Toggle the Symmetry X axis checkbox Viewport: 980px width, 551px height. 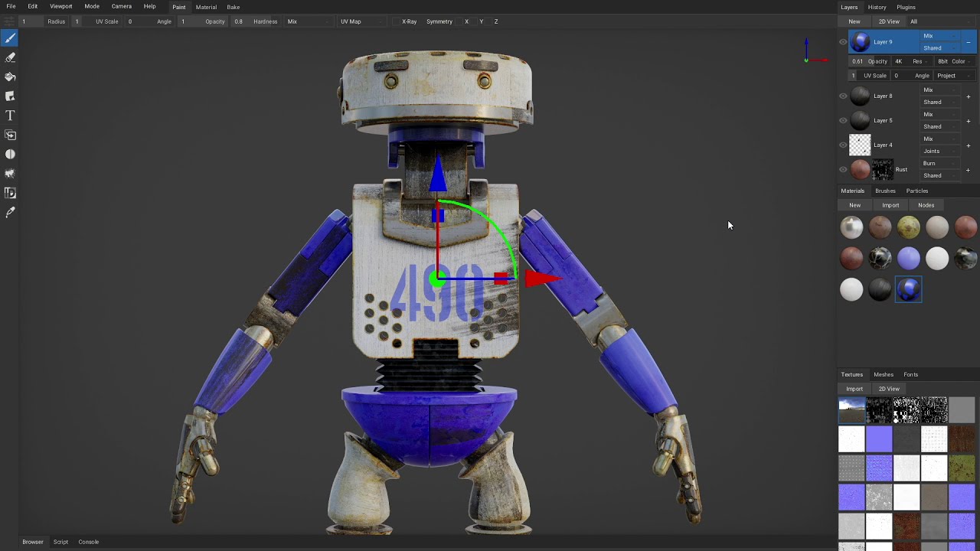click(459, 21)
